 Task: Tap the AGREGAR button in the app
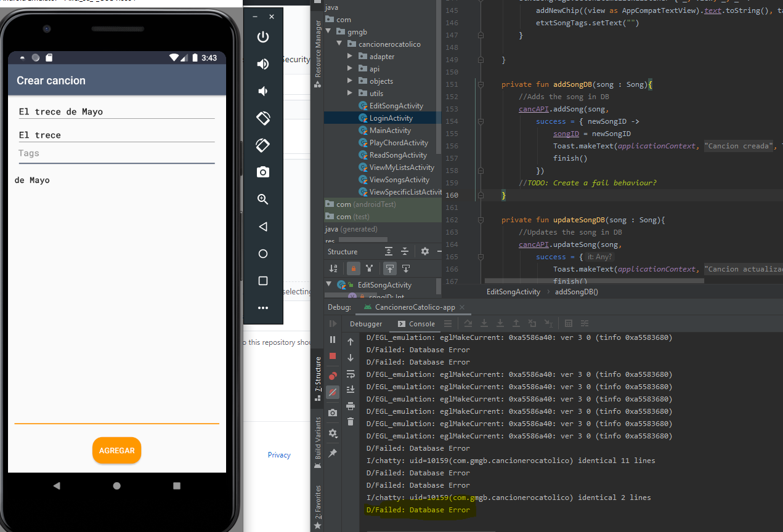pos(117,450)
